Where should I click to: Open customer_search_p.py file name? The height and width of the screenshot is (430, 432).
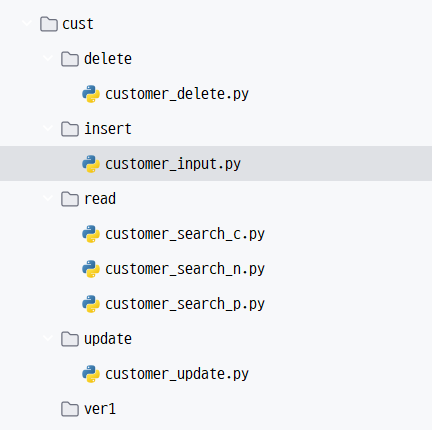click(185, 304)
